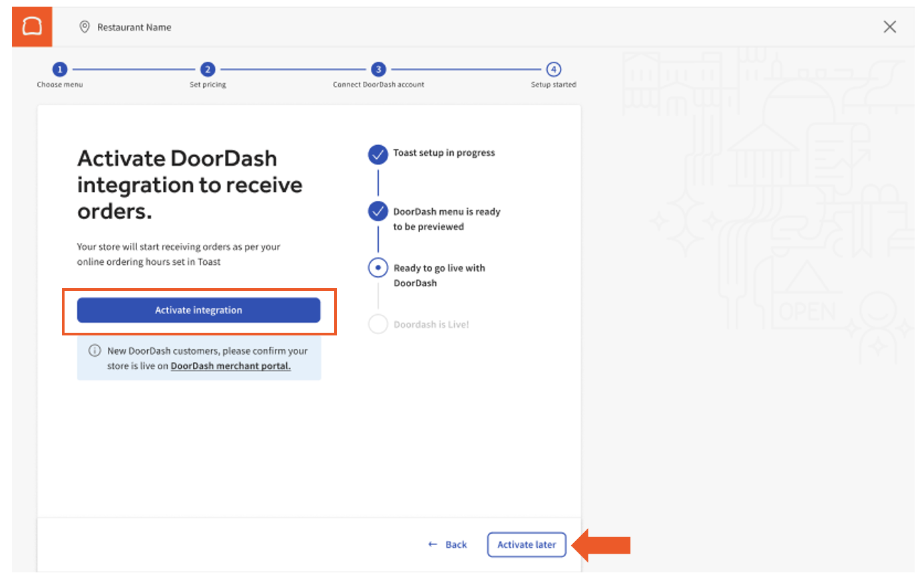The image size is (924, 583).
Task: Click the step 4 Setup started circle
Action: pyautogui.click(x=553, y=69)
